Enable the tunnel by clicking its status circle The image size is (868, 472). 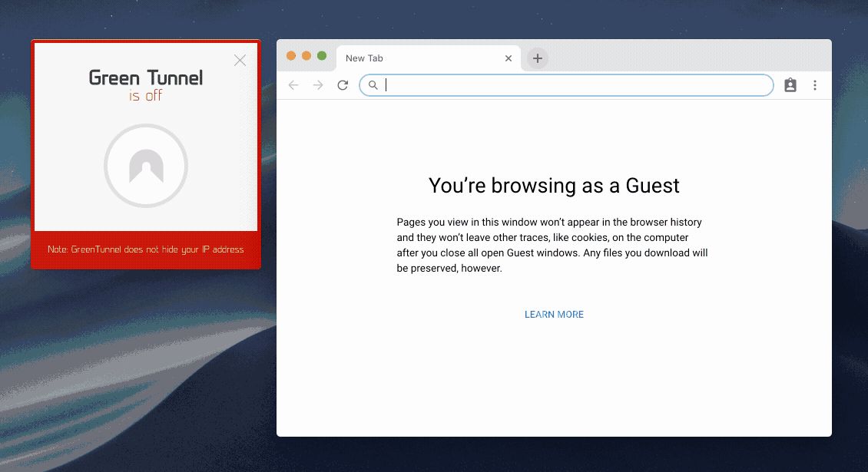coord(146,166)
